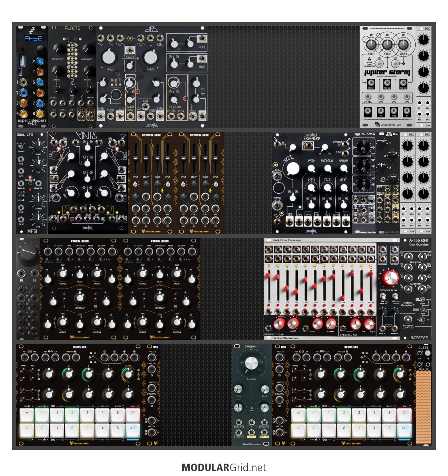This screenshot has width=448, height=476.
Task: Click the AUX jack on Plaits
Action: pyautogui.click(x=90, y=115)
